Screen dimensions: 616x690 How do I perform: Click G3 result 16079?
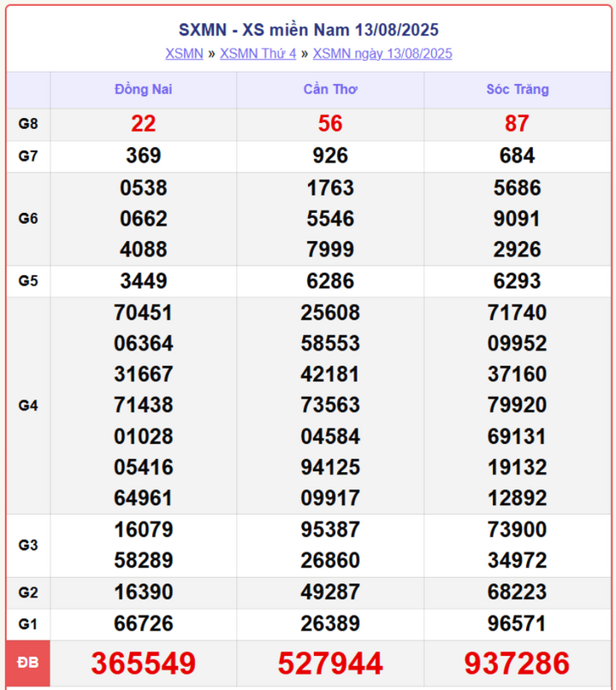click(x=144, y=530)
